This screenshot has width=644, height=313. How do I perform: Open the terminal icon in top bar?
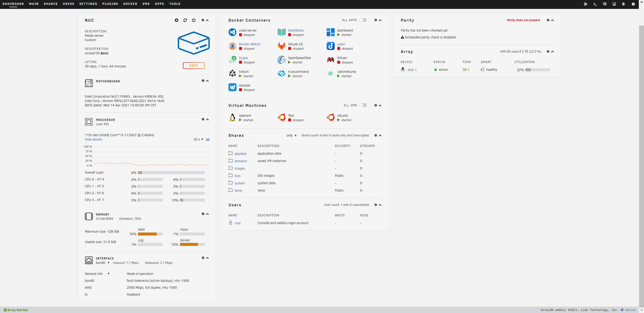tap(595, 4)
